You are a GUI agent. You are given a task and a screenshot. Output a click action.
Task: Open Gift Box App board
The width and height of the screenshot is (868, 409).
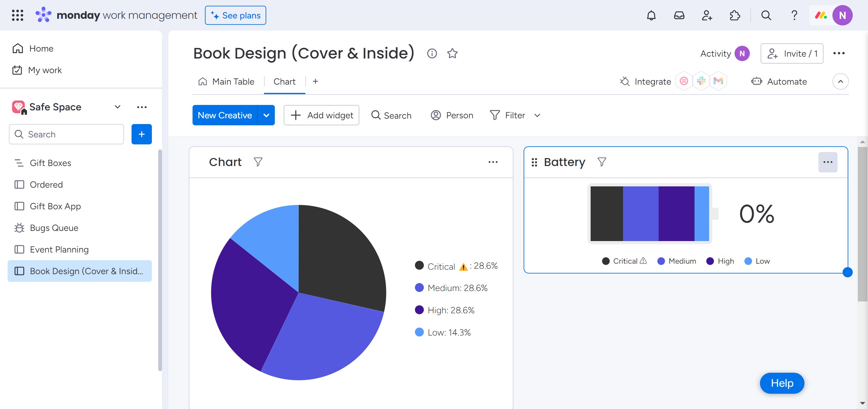79,206
